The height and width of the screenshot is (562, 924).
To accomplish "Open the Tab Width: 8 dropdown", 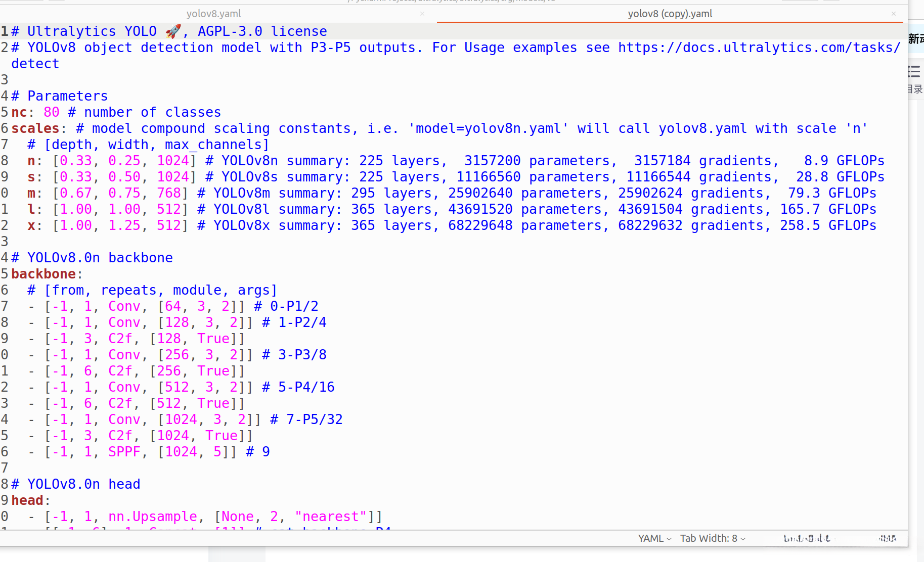I will click(713, 538).
